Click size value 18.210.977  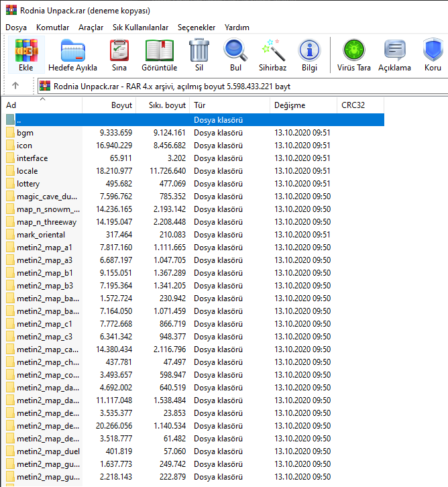(114, 171)
